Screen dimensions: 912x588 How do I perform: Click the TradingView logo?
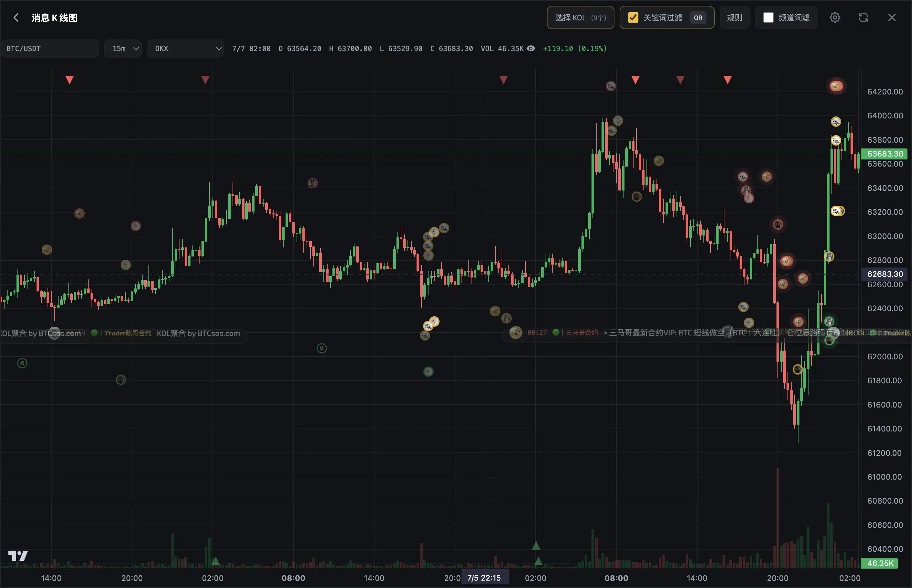pos(18,556)
